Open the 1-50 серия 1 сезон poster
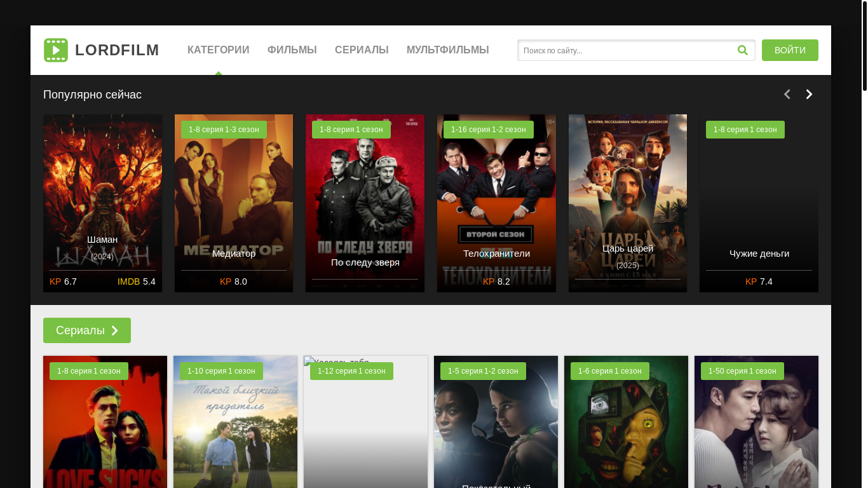Viewport: 868px width, 488px height. click(x=756, y=422)
